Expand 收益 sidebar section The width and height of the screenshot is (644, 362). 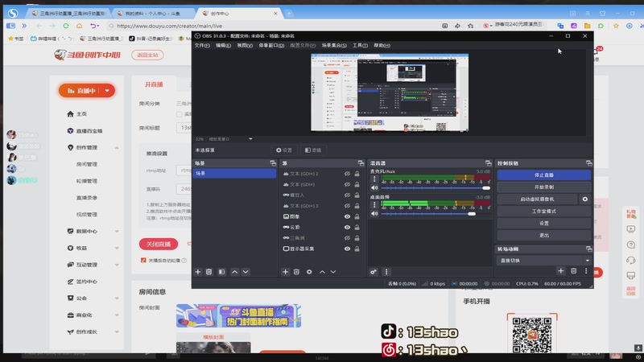117,249
